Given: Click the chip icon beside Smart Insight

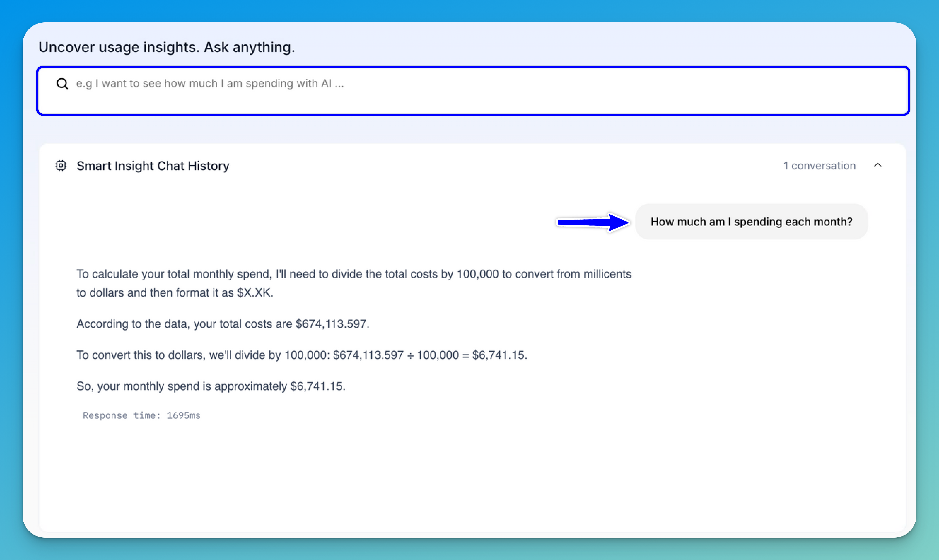Looking at the screenshot, I should (61, 166).
